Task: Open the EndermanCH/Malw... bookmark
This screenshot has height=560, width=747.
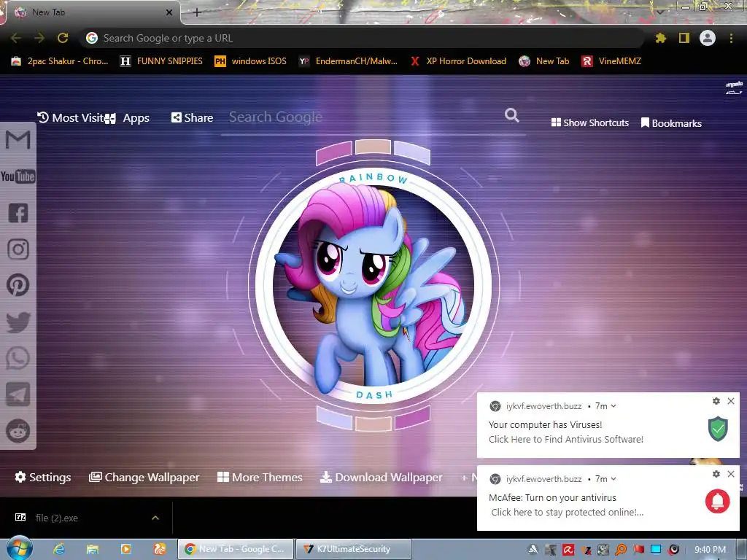Action: tap(348, 61)
